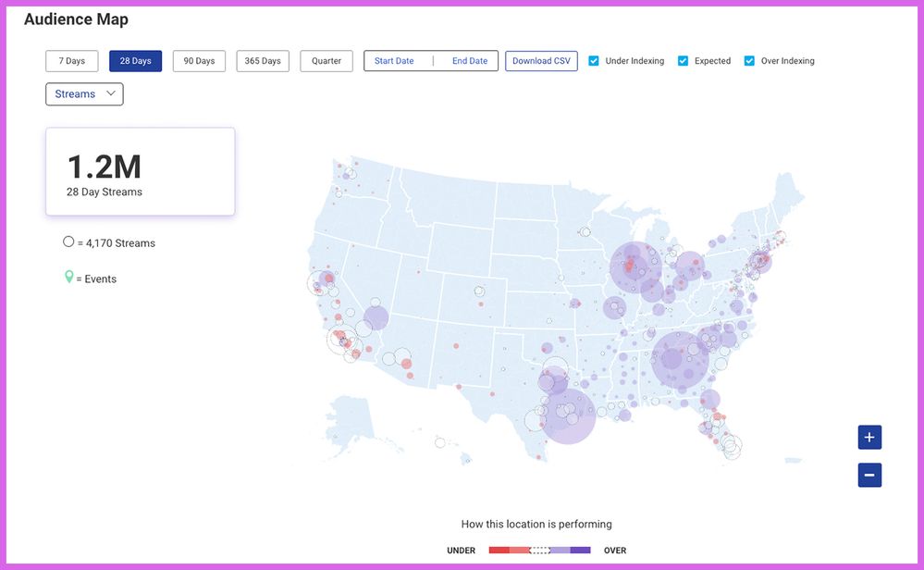Click the large purple bubble near Chicago
924x570 pixels.
click(636, 267)
